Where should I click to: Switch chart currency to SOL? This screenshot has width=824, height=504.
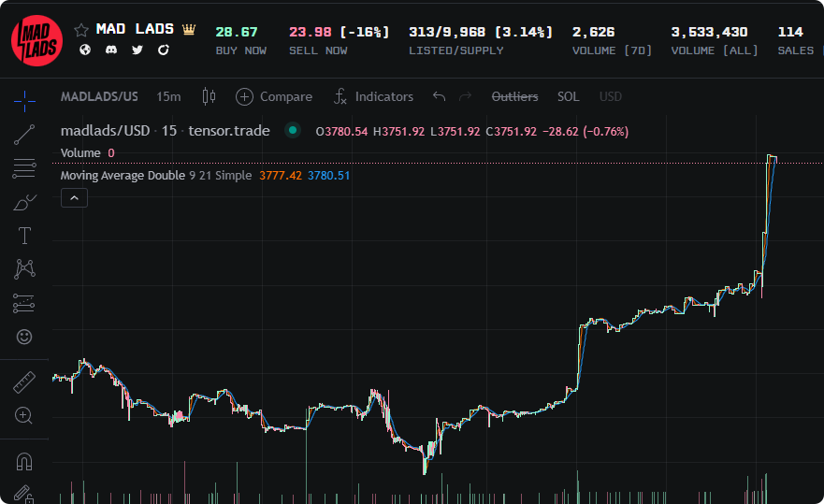(x=568, y=96)
